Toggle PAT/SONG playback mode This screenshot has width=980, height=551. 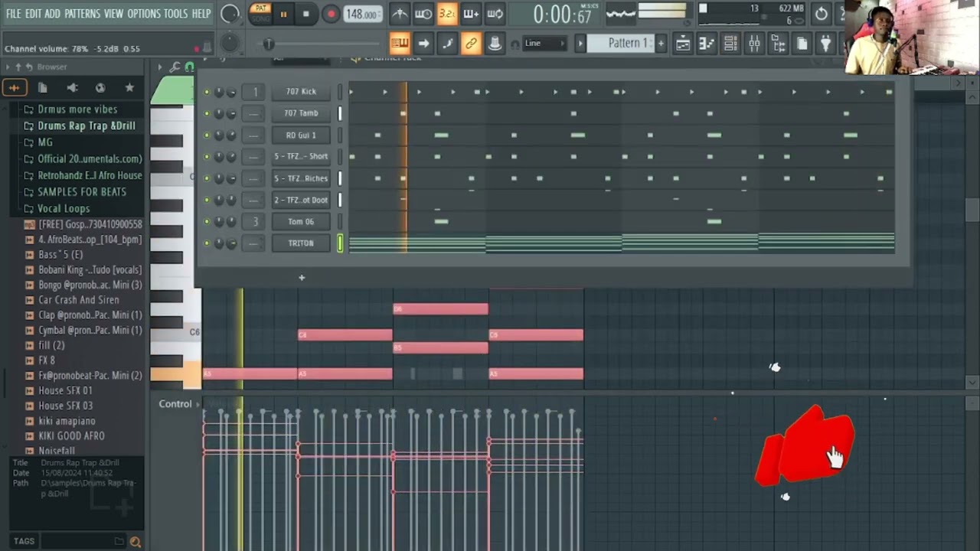click(261, 13)
